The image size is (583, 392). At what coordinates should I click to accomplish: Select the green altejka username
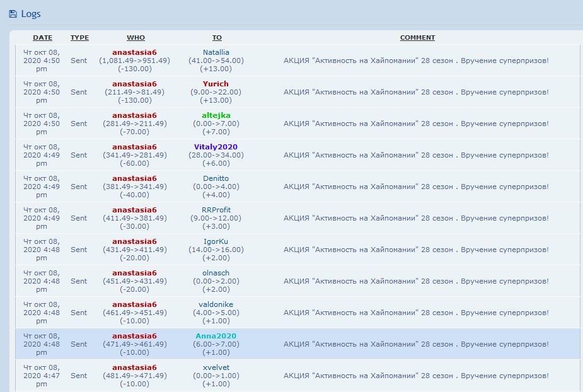(216, 115)
